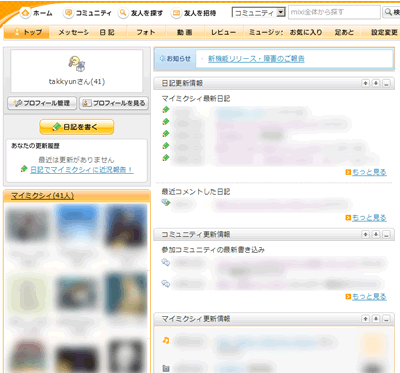
Task: Open the top-right friend thumbnail in マイミクシィ
Action: (x=126, y=225)
